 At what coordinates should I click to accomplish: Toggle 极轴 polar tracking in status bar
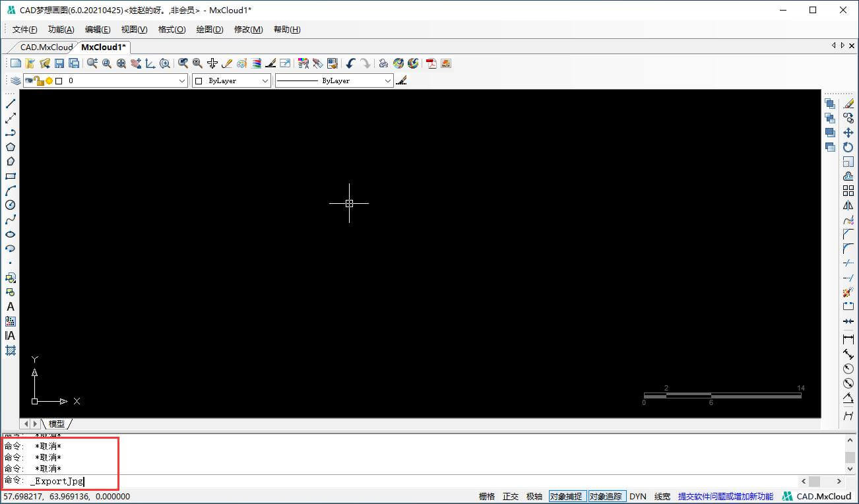[x=534, y=496]
